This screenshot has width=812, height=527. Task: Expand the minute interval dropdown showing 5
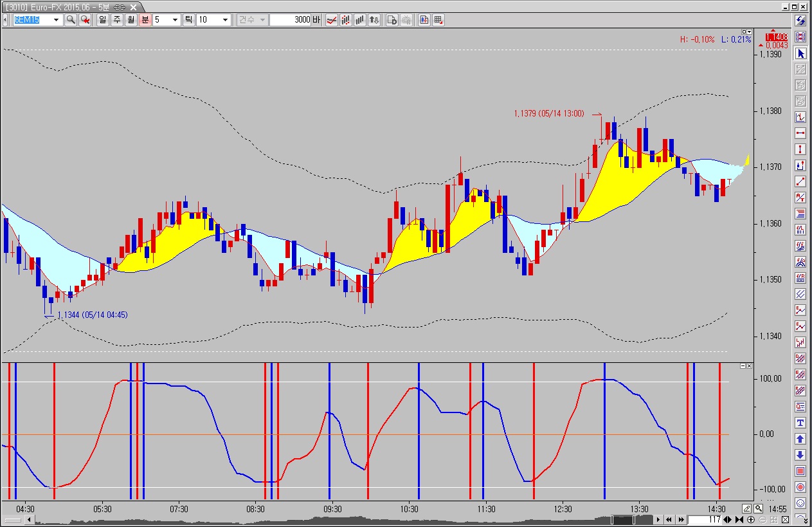pyautogui.click(x=176, y=20)
